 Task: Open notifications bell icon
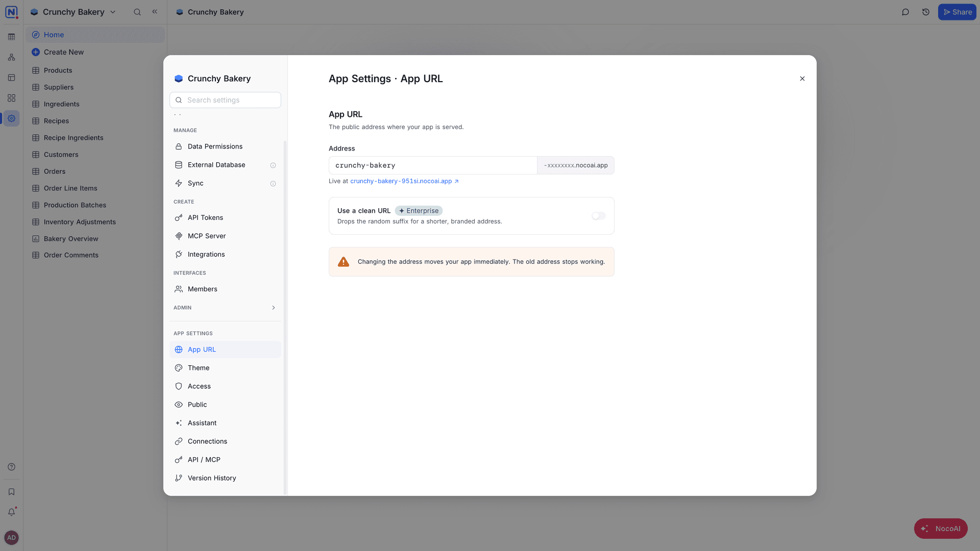(11, 512)
